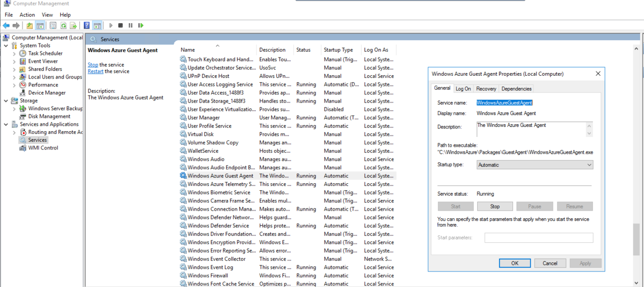
Task: Open the View menu
Action: 47,15
